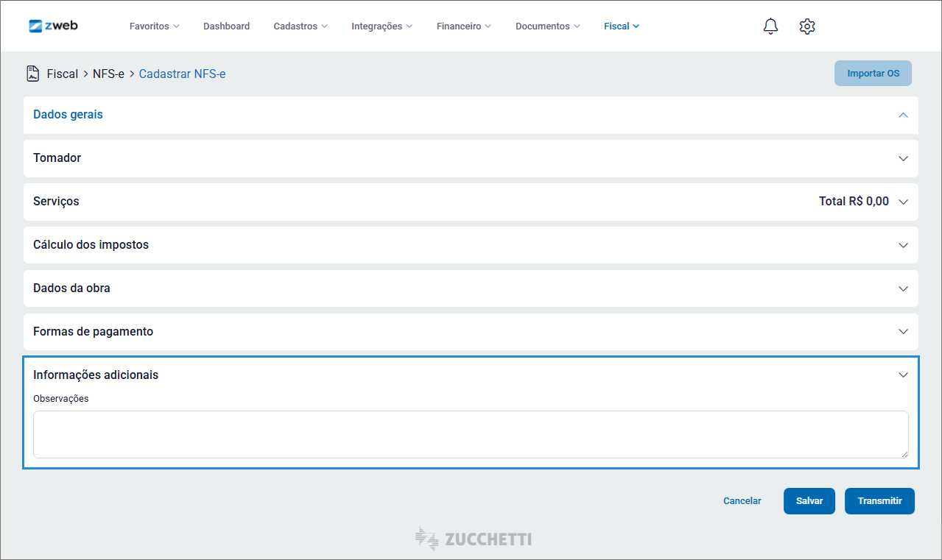Expand Cálculo dos impostos section
The image size is (942, 560).
tap(903, 245)
